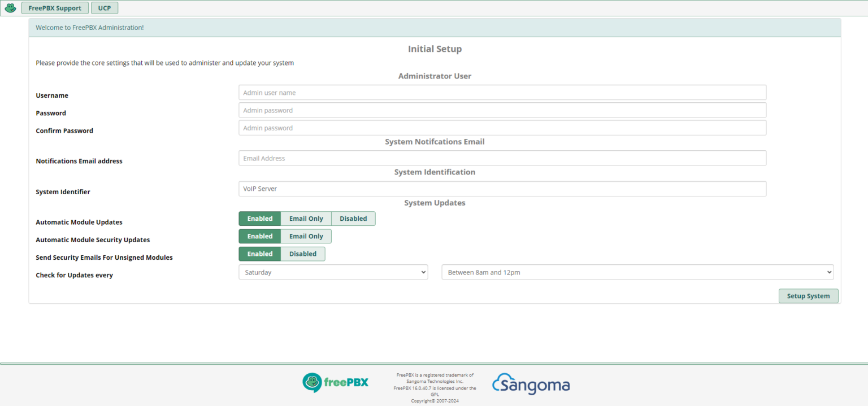Viewport: 868px width, 406px height.
Task: Click the Admin password field
Action: (502, 110)
